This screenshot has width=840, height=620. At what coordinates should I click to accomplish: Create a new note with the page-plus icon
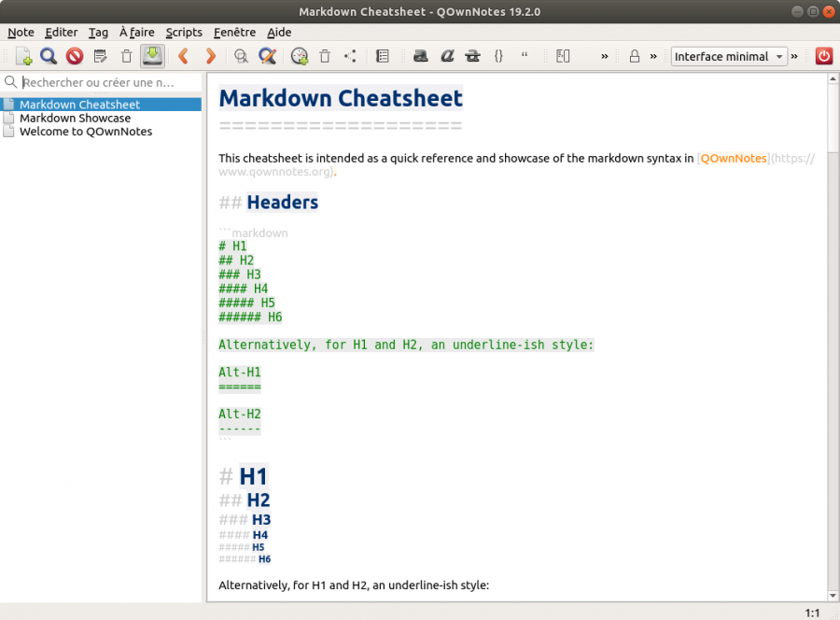[x=23, y=56]
